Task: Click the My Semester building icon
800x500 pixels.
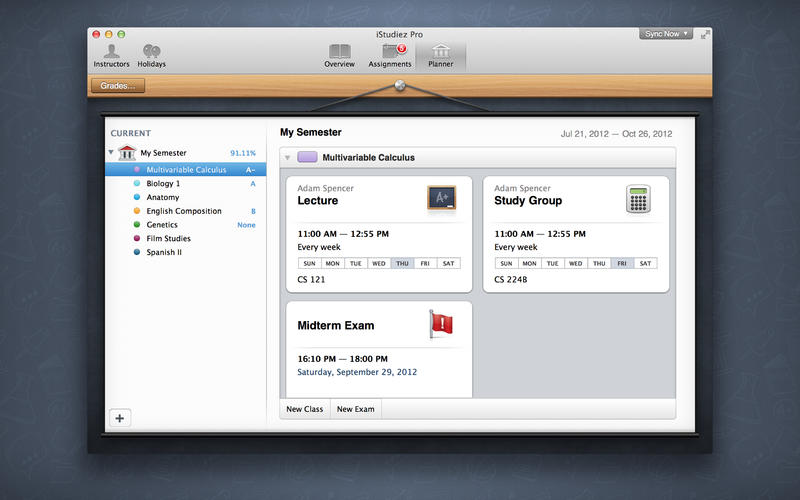Action: pyautogui.click(x=127, y=153)
